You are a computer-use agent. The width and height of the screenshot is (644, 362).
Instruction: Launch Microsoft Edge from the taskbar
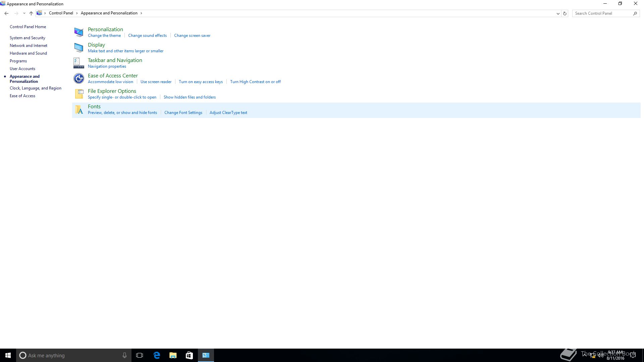(x=157, y=355)
